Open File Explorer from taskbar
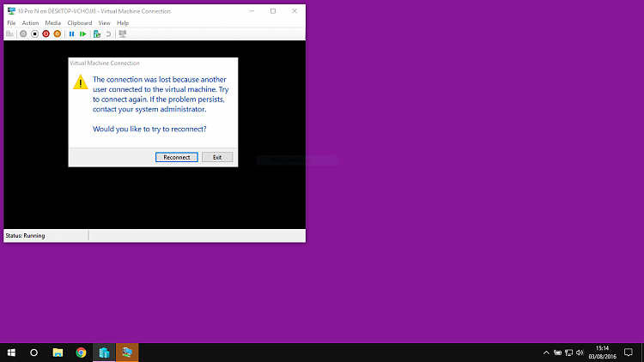The height and width of the screenshot is (362, 644). (58, 353)
